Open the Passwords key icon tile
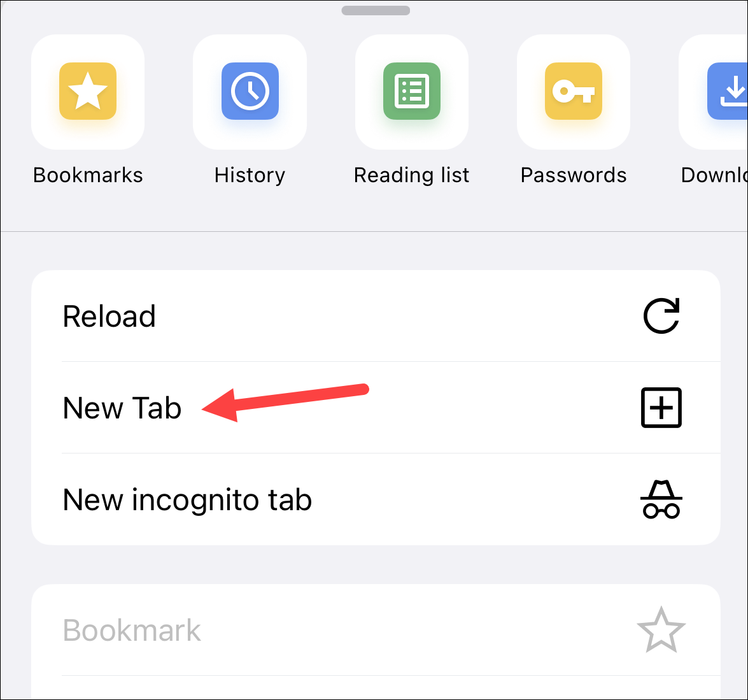The image size is (748, 700). pyautogui.click(x=574, y=92)
